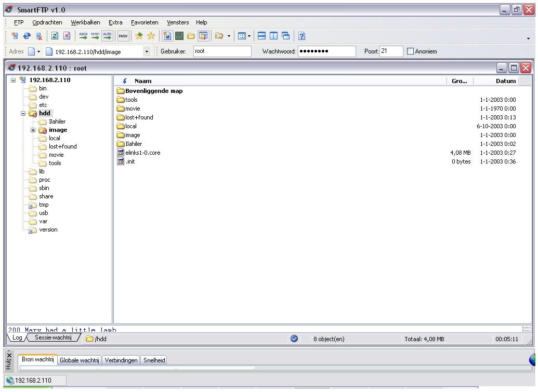This screenshot has width=538, height=392.
Task: Click the Poort input field
Action: 391,51
